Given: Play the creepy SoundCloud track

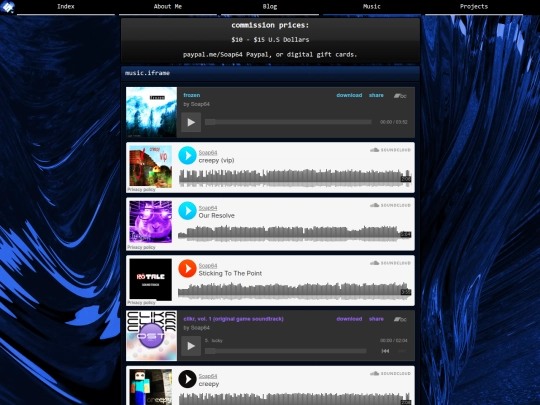Looking at the screenshot, I should coord(187,379).
